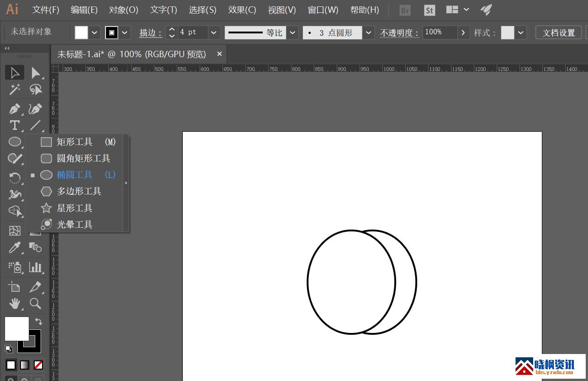Open the 3 点圆形 brush dropdown
Viewport: 588px width, 381px height.
pos(369,32)
